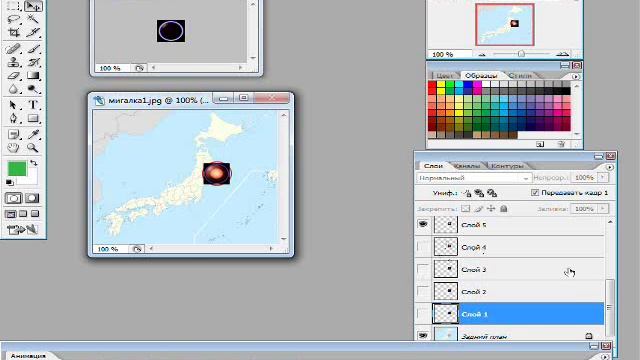640x360 pixels.
Task: Switch to the Каналы tab
Action: (467, 166)
